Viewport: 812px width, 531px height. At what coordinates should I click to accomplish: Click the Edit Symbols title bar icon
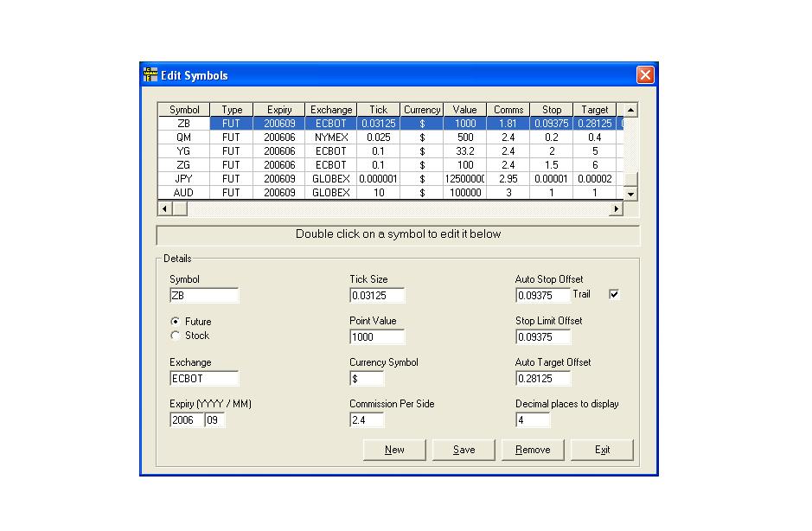pos(150,74)
